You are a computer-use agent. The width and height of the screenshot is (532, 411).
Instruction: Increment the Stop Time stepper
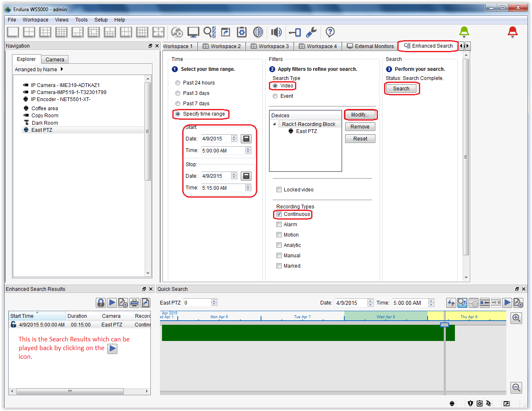248,186
